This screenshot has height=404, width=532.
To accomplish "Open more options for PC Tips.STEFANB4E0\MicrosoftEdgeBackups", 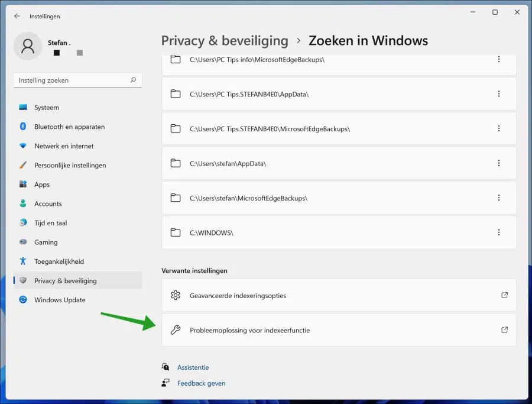I will pyautogui.click(x=499, y=129).
